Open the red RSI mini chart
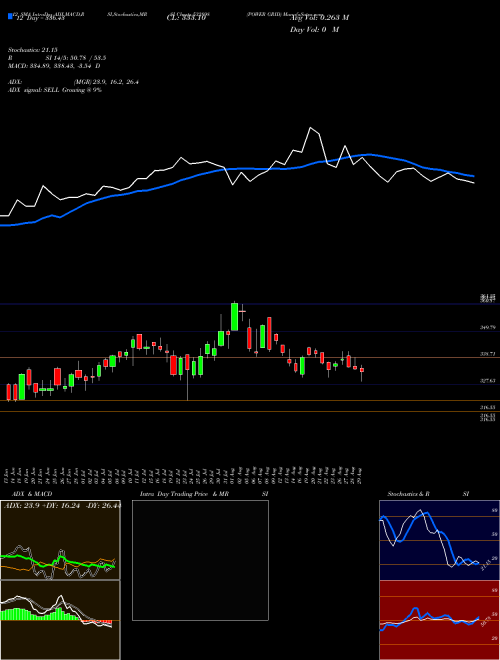This screenshot has width=500, height=660. [439, 620]
